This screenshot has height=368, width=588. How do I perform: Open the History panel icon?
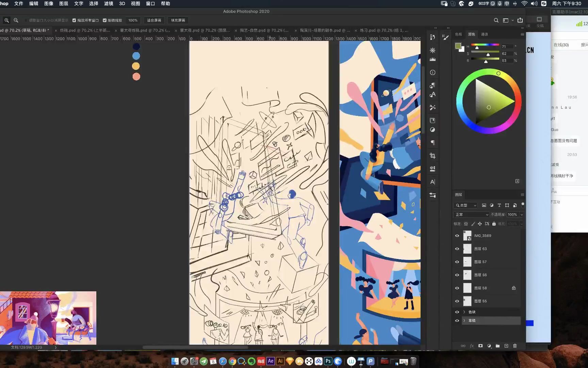[x=432, y=37]
